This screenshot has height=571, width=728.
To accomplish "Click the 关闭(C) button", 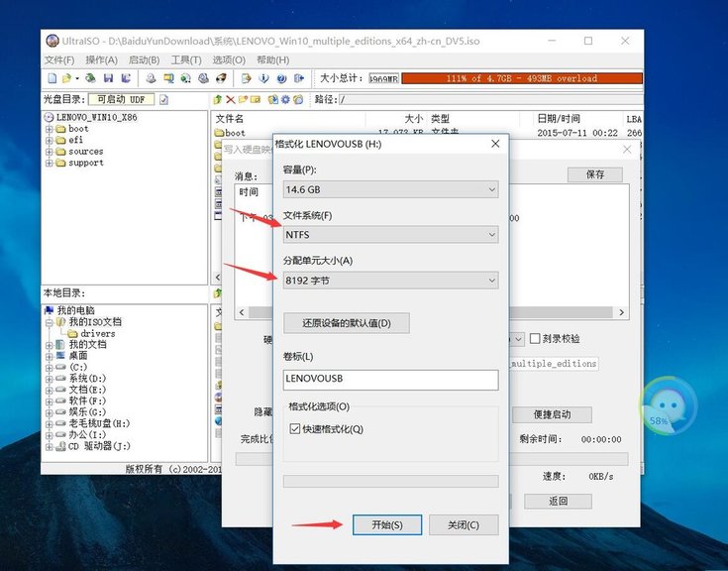I will [x=464, y=525].
